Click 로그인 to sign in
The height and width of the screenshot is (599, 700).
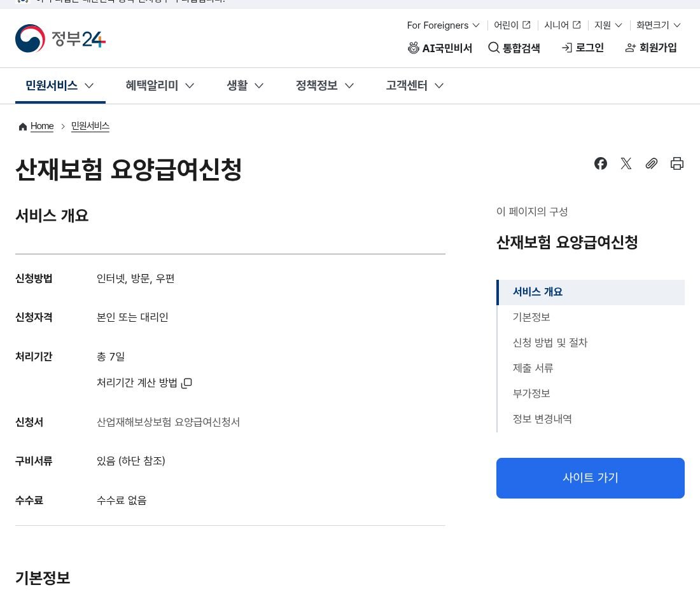pyautogui.click(x=582, y=48)
